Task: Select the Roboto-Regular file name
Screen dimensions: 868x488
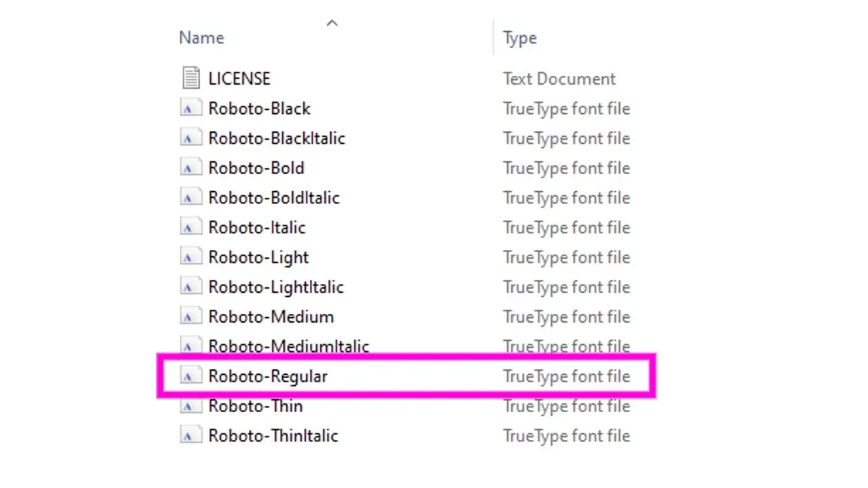Action: tap(268, 376)
